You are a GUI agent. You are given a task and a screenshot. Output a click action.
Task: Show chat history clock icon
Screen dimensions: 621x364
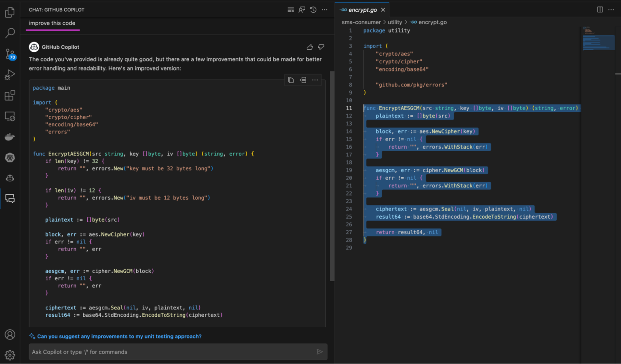(313, 10)
